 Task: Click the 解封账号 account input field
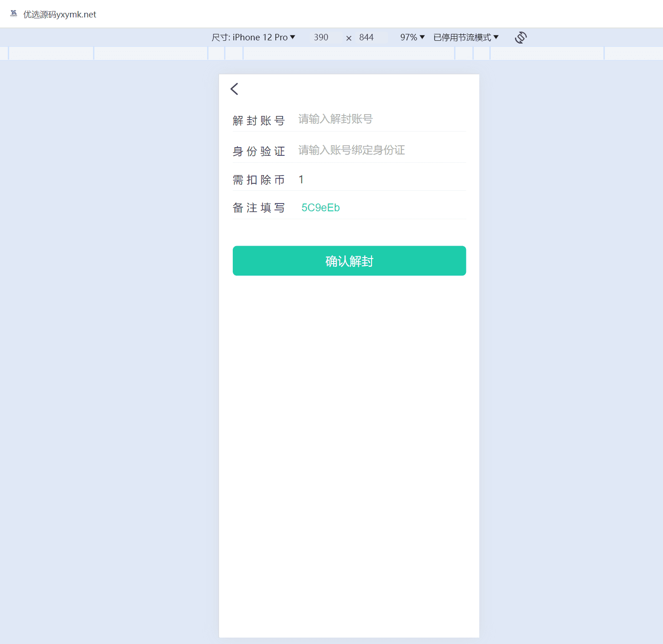tap(380, 119)
